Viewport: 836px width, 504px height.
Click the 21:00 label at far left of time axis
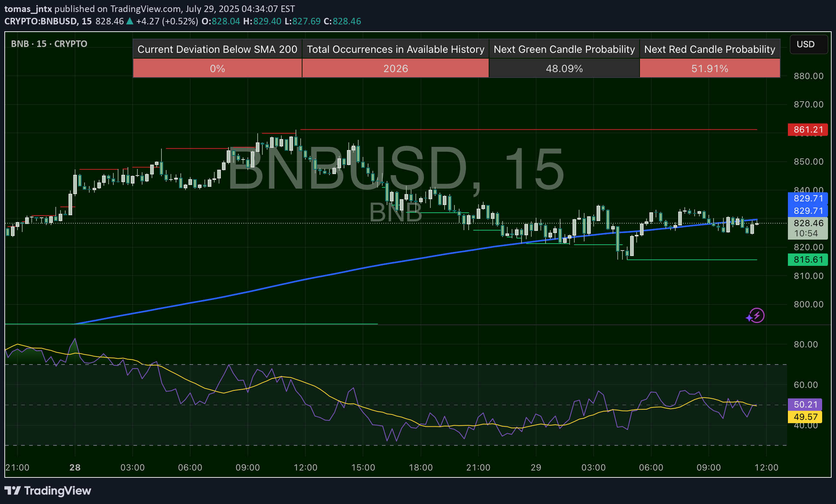(17, 468)
